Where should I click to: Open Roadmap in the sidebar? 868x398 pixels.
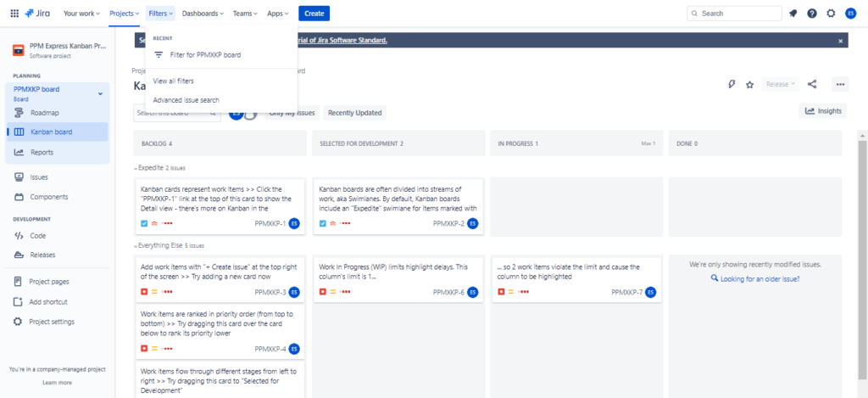point(58,113)
